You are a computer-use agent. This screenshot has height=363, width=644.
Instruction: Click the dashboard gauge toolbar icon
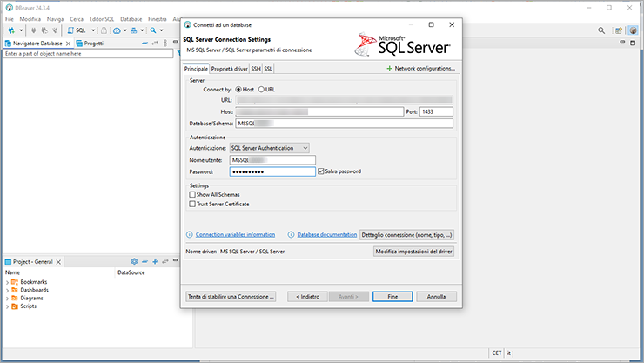[117, 30]
